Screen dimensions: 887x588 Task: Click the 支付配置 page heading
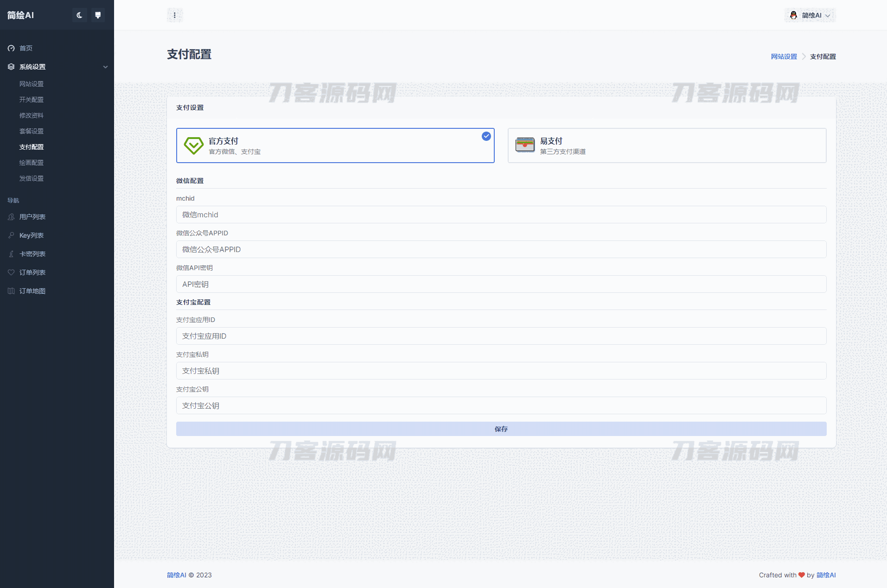point(189,54)
